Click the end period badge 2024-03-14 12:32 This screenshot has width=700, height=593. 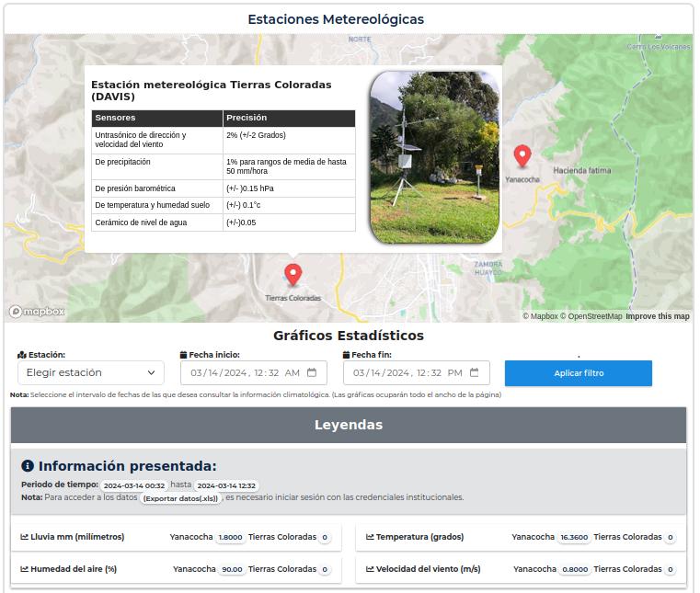point(226,485)
